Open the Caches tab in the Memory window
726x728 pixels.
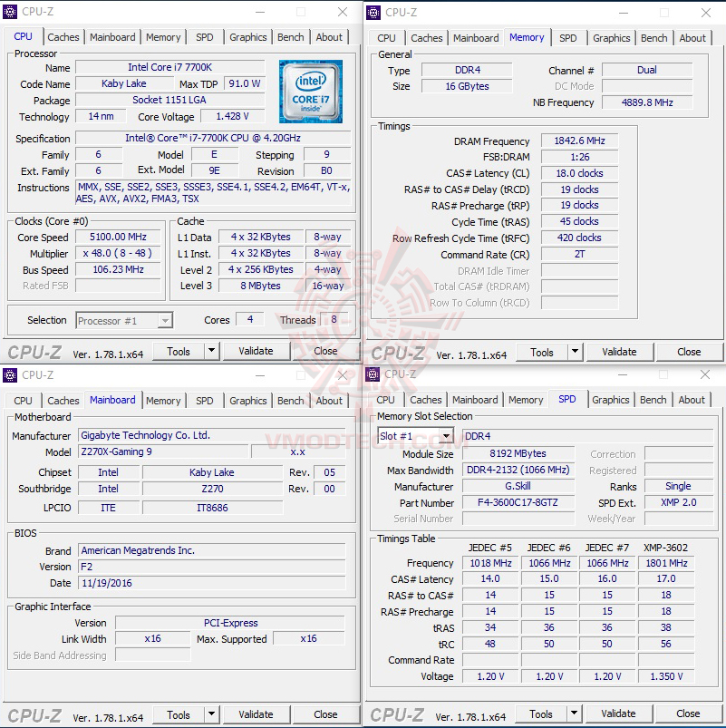coord(426,38)
